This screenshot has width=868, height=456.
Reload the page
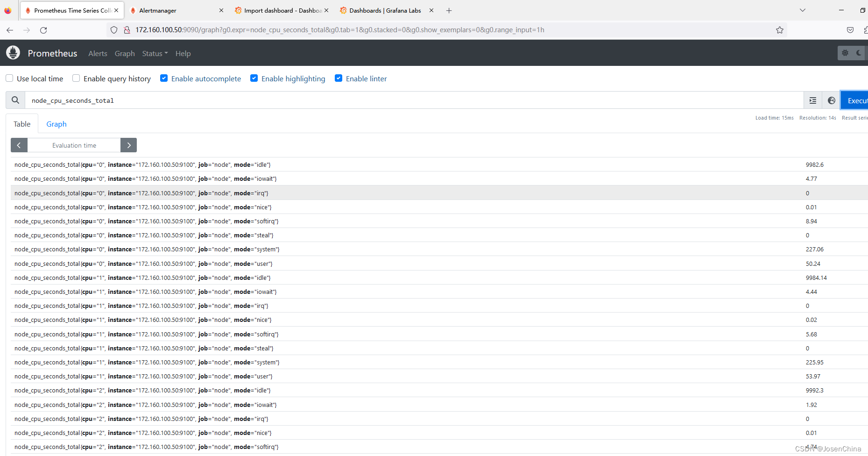(x=43, y=30)
